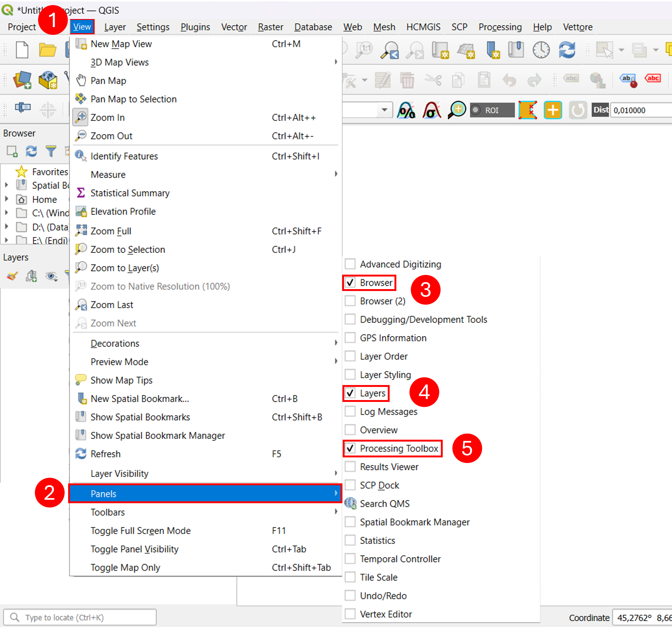The image size is (672, 627).
Task: Uncheck the Browser panel checkbox
Action: (350, 282)
